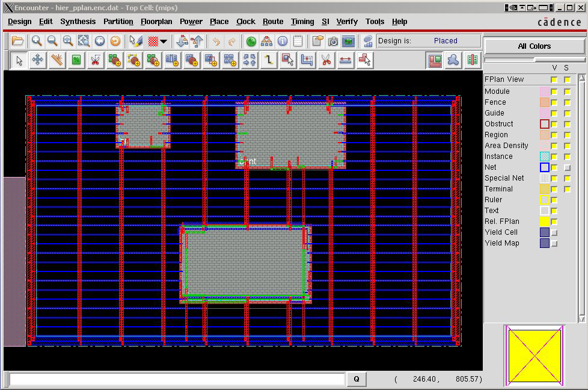Click the notepad log icon
Screen dimensions: 588x390
298,41
